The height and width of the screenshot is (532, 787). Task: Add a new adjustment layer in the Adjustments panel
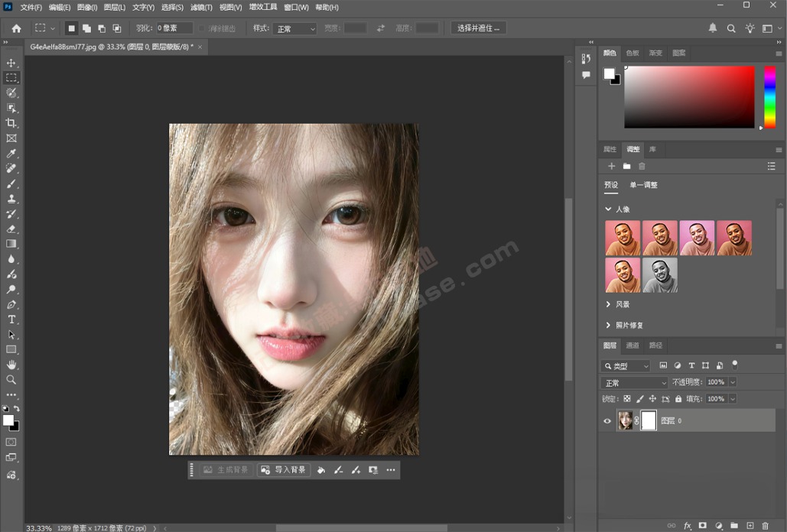point(611,166)
